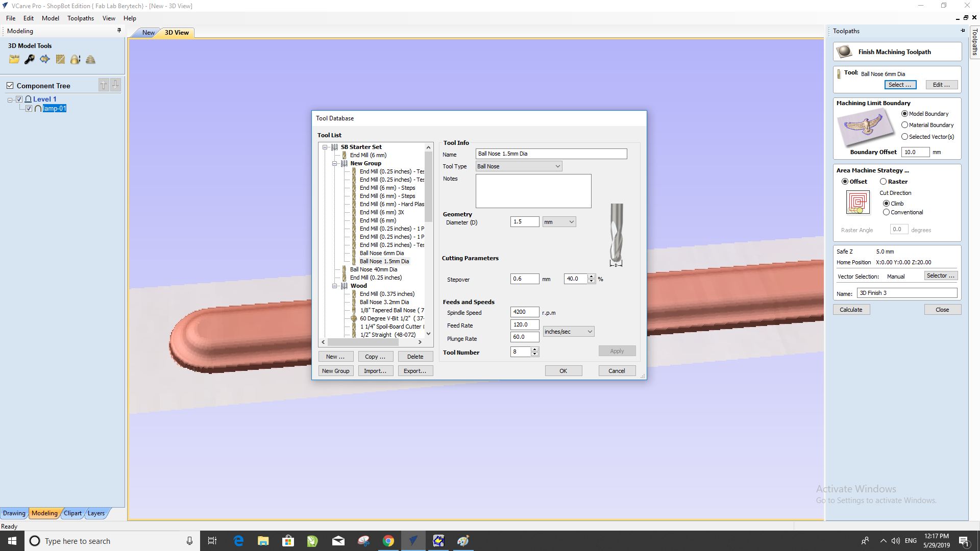Click the Wood group tools icon
Viewport: 980px width, 551px height.
pos(345,286)
